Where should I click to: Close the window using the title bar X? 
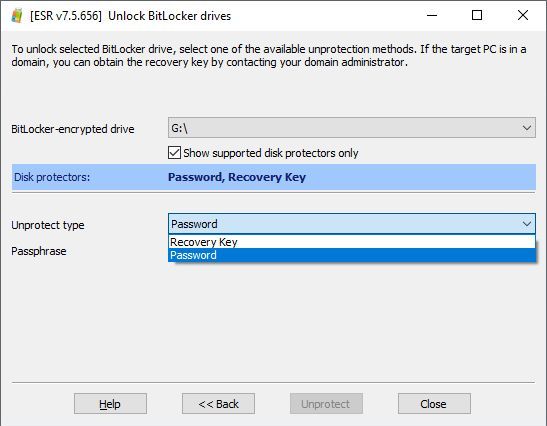click(523, 15)
